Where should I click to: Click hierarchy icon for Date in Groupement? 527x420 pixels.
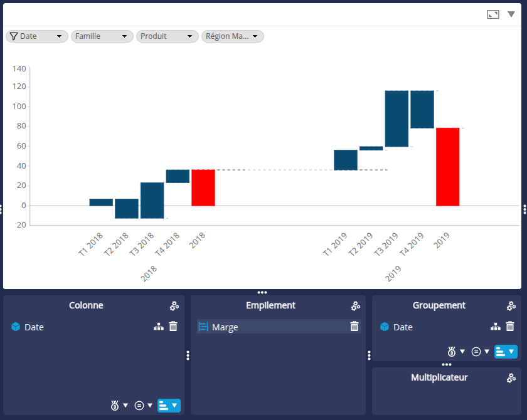[x=496, y=327]
